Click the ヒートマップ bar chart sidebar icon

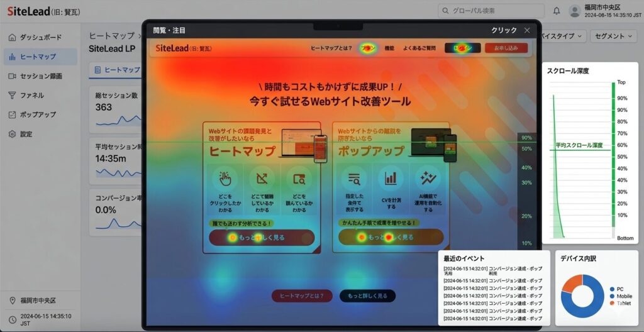[x=12, y=57]
